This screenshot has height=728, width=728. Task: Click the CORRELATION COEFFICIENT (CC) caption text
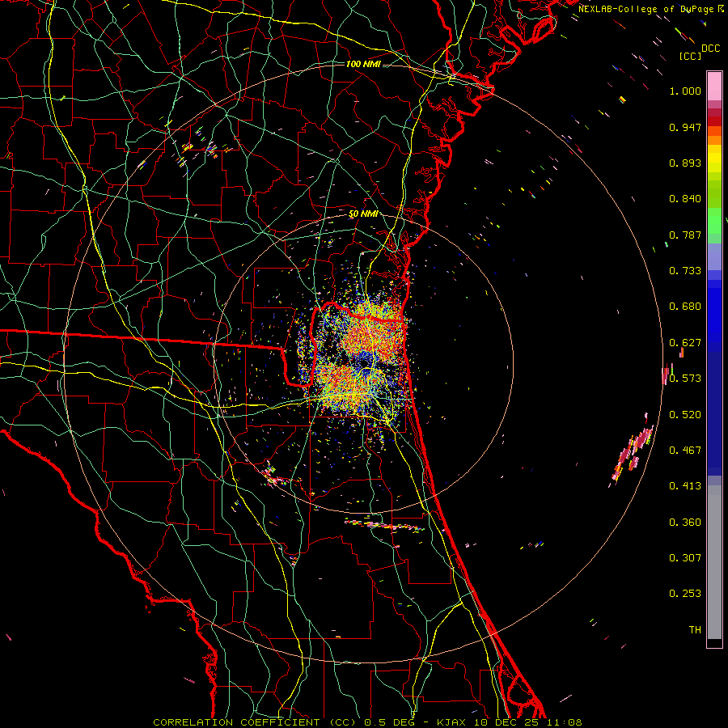(255, 722)
